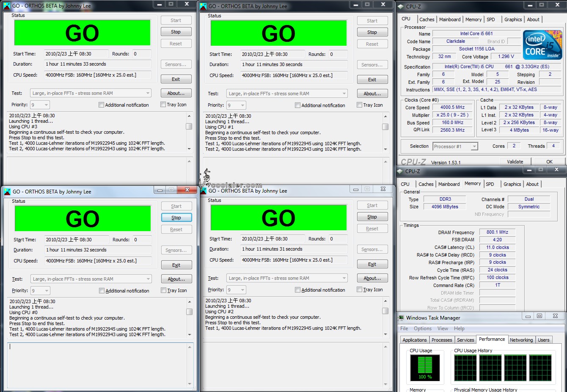Open the Users tab in Task Manager
The height and width of the screenshot is (392, 567).
point(544,340)
